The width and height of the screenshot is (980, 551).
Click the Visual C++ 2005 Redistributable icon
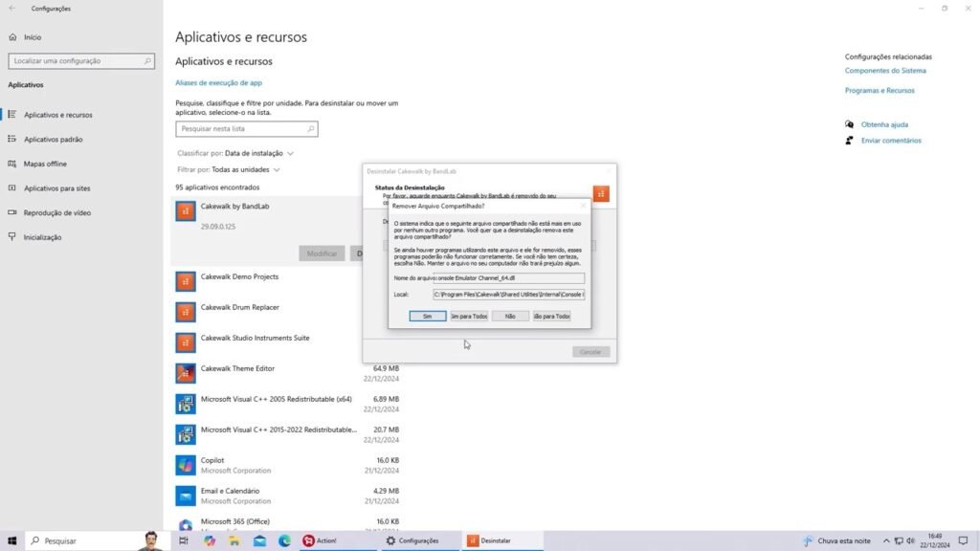(186, 405)
